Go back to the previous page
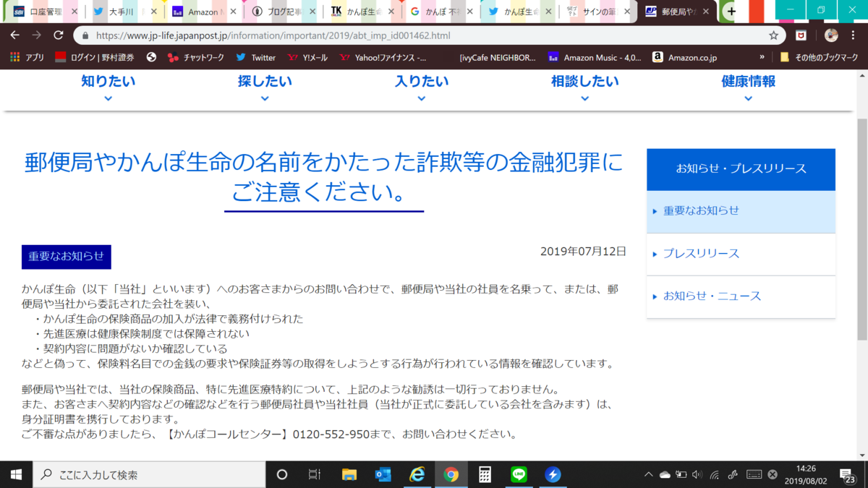The height and width of the screenshot is (488, 868). click(14, 35)
